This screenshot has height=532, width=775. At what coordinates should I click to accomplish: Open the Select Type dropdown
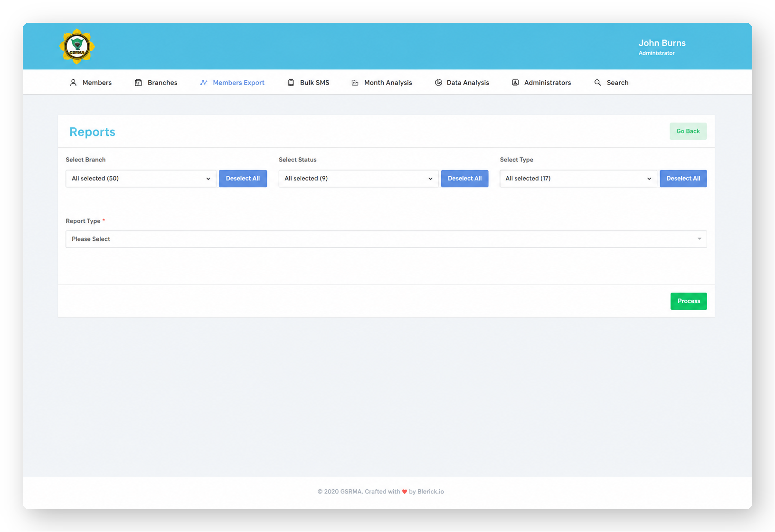click(x=578, y=179)
